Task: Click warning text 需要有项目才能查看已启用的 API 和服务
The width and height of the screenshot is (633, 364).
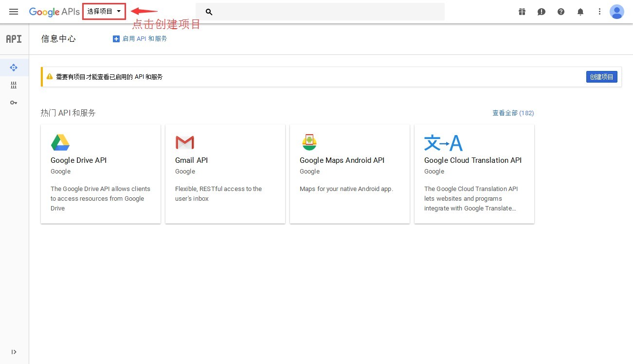Action: (x=109, y=77)
